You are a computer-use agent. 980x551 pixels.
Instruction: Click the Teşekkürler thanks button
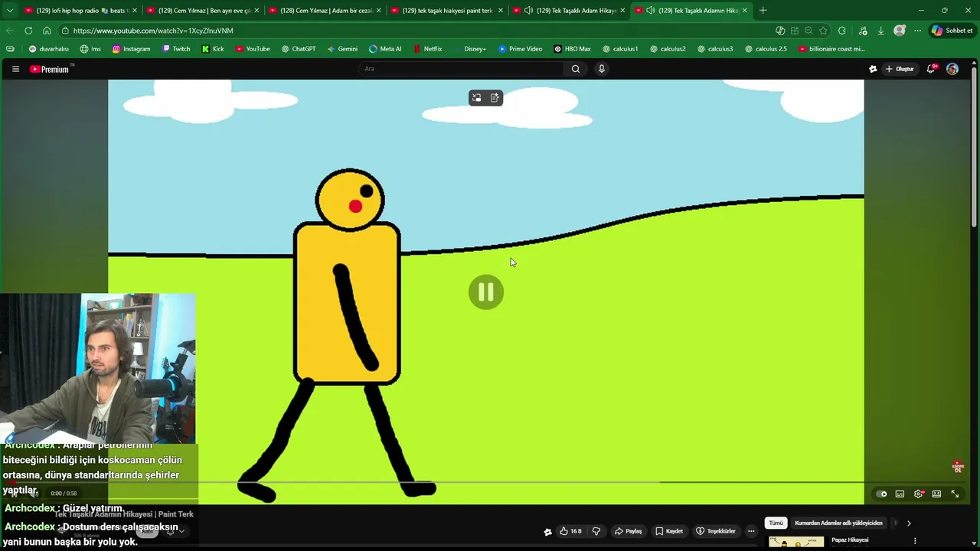(x=715, y=531)
